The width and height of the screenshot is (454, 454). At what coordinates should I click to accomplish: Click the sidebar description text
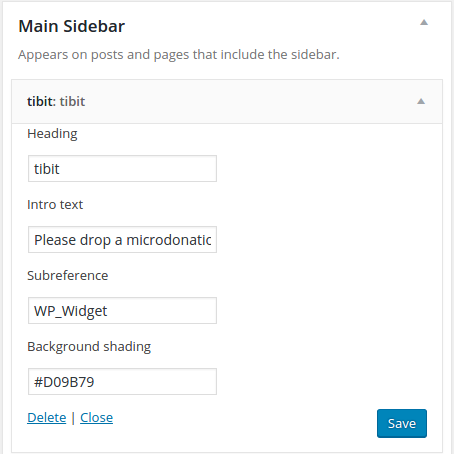point(179,55)
